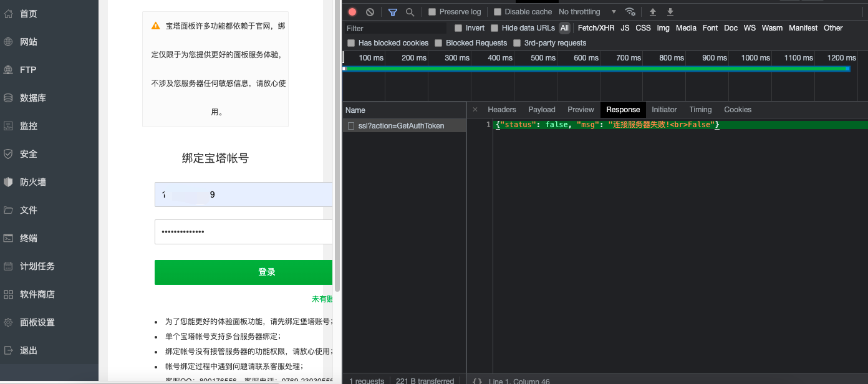Filter requests by WS type

coord(750,28)
